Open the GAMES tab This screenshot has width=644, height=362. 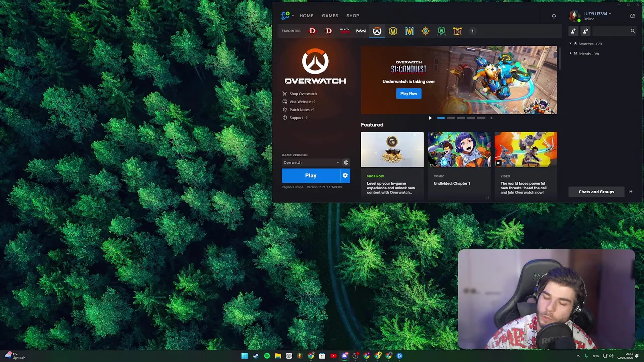coord(330,16)
